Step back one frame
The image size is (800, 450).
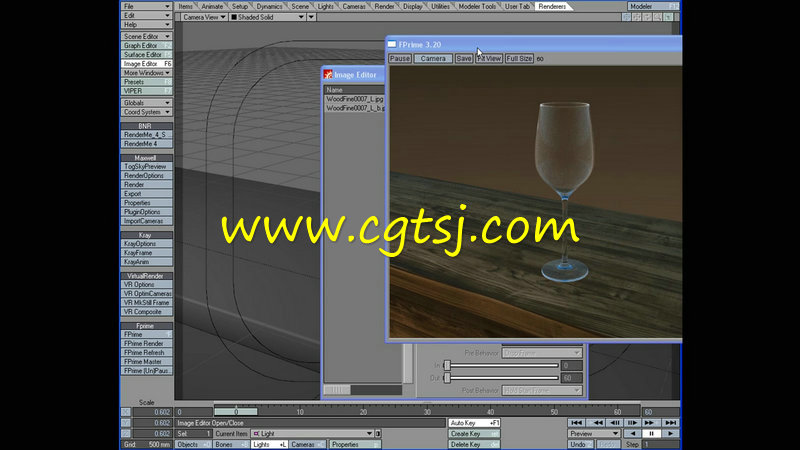pyautogui.click(x=615, y=423)
